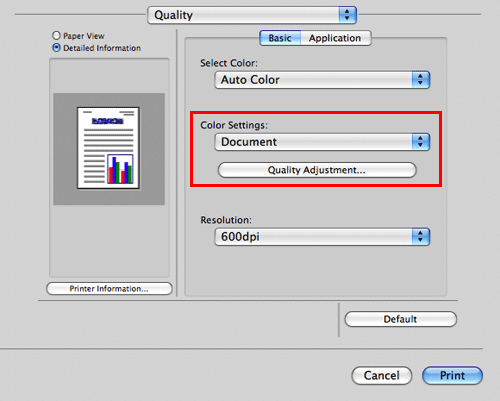500x401 pixels.
Task: Cancel the print dialog
Action: [382, 375]
